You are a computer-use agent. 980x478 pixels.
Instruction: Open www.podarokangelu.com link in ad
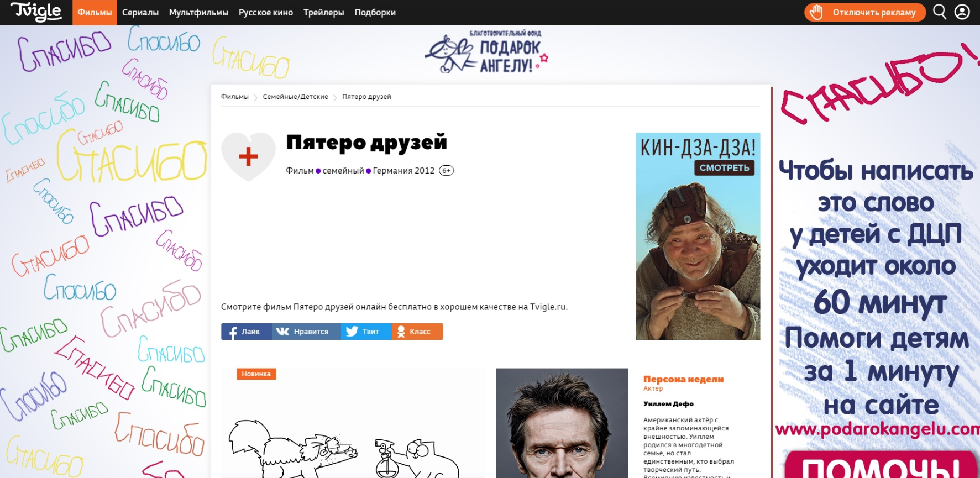pyautogui.click(x=878, y=429)
